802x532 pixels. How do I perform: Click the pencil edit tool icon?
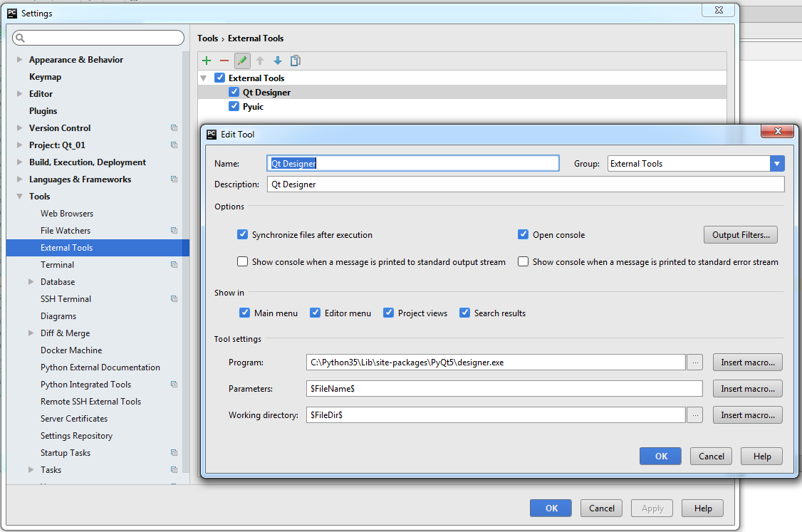tap(242, 61)
